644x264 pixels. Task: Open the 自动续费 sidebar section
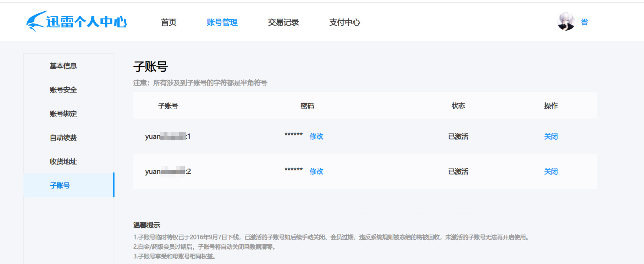click(x=63, y=138)
